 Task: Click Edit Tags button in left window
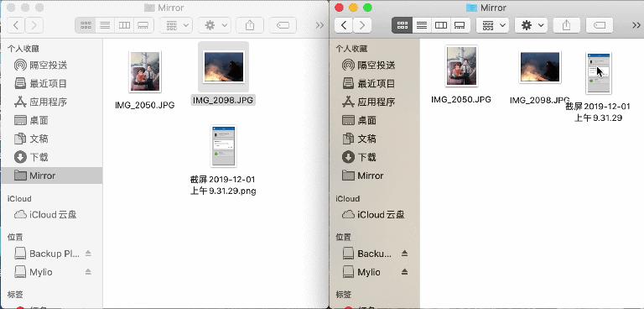(283, 25)
